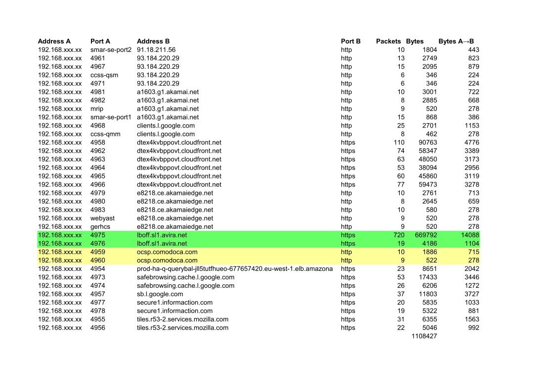
Task: Click tiles.r53-2.services.mozilla.com in port 4956 row
Action: (x=183, y=328)
